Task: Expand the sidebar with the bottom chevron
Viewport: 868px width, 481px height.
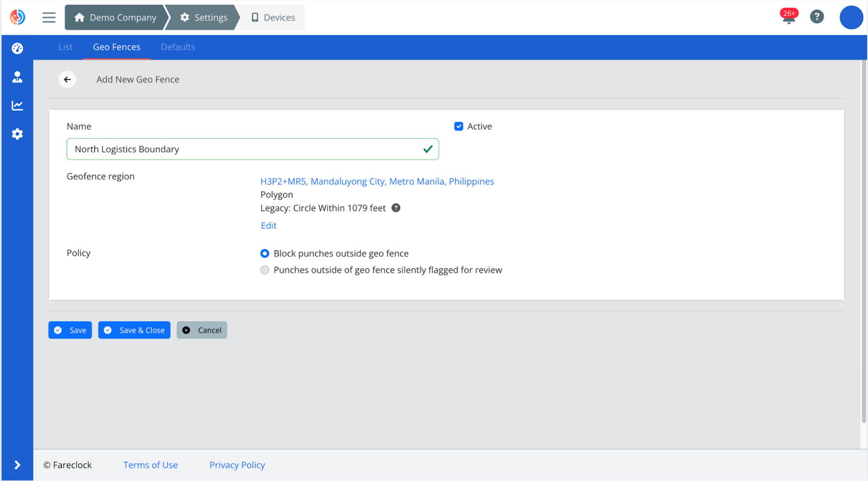Action: [17, 465]
